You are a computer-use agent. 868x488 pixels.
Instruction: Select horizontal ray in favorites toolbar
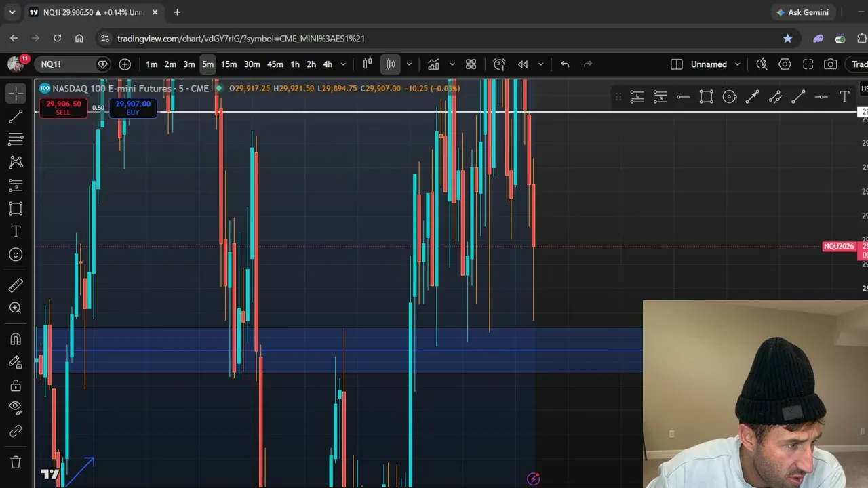683,97
